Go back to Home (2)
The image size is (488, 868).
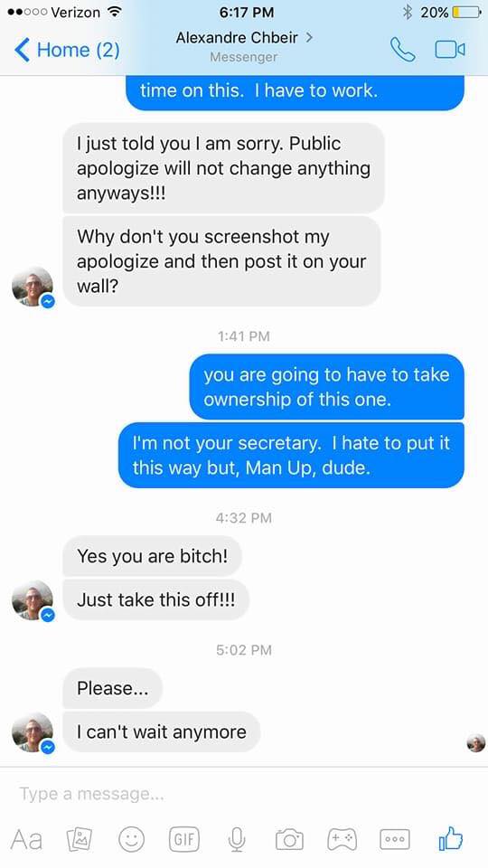(67, 50)
